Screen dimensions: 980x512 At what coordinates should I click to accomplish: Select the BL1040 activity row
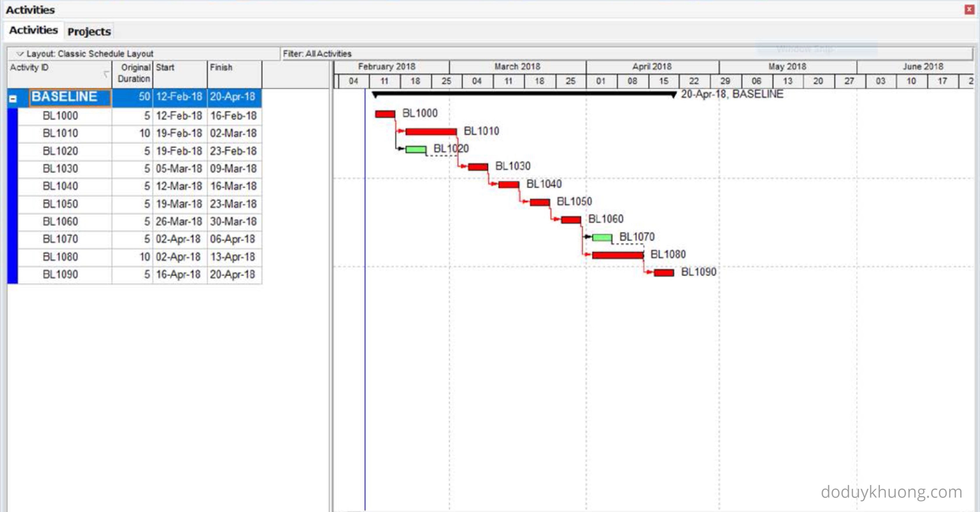tap(60, 186)
